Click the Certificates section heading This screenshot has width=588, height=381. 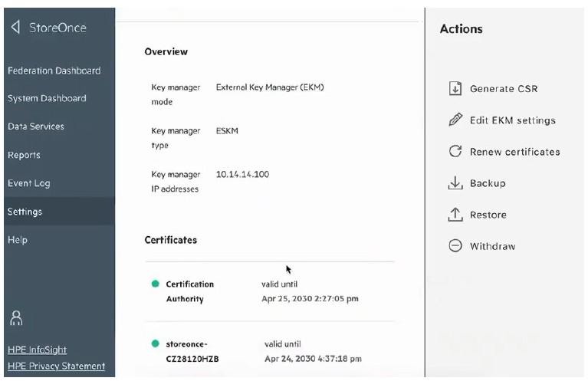point(171,240)
